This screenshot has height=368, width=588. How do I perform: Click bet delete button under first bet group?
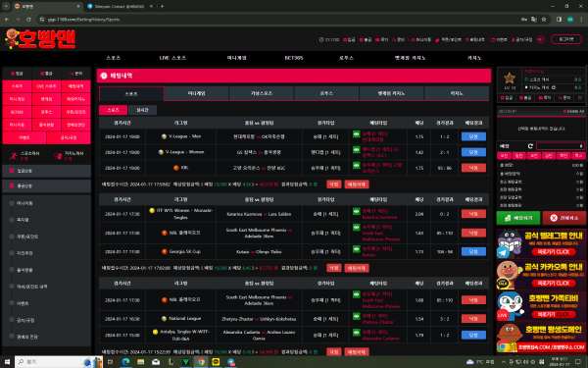[357, 184]
